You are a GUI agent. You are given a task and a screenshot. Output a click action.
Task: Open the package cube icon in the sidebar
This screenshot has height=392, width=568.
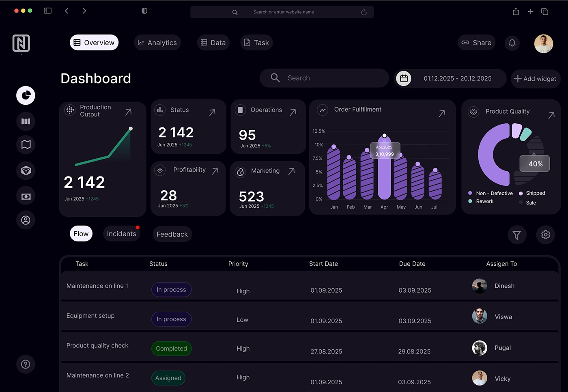tap(26, 170)
